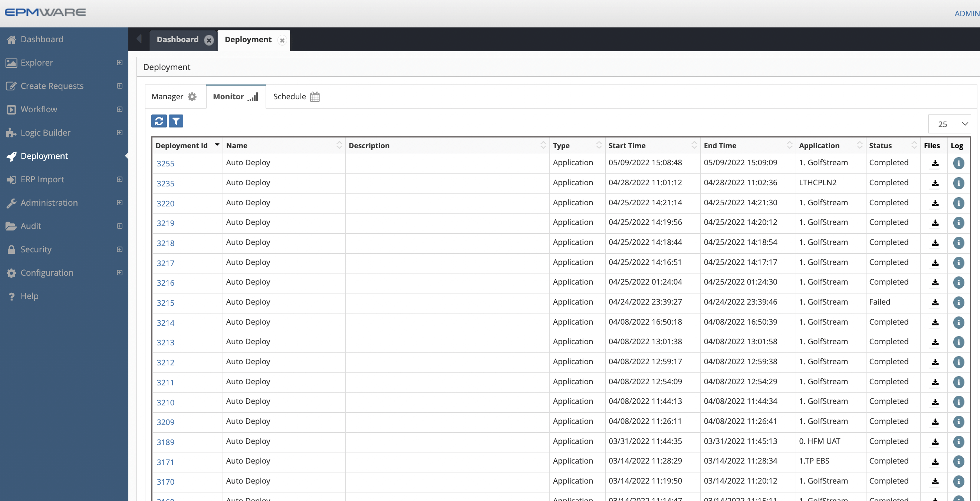Viewport: 980px width, 501px height.
Task: Toggle the Deployment Id sort order
Action: coord(217,145)
